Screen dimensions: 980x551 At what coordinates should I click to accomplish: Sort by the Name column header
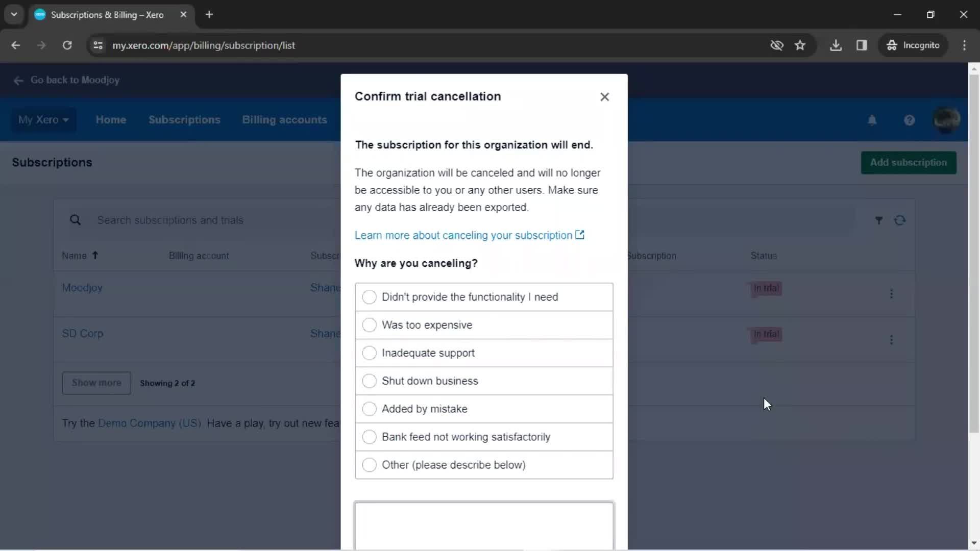click(80, 256)
